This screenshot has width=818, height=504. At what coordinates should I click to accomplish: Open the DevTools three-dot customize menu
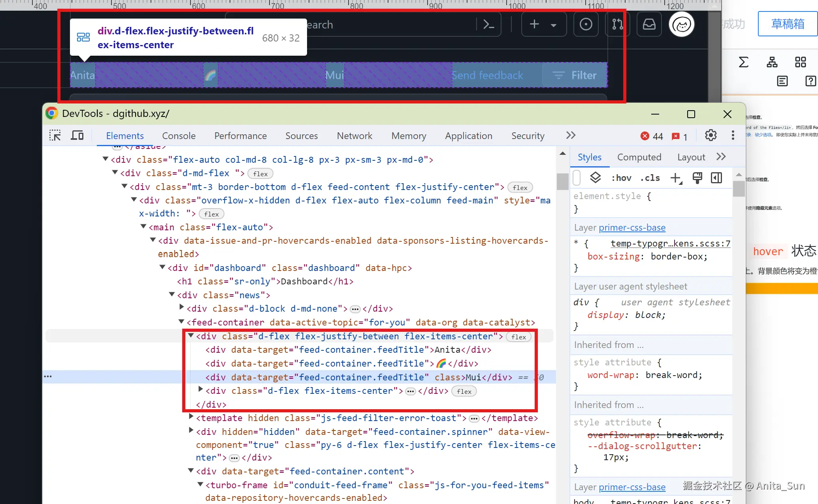tap(733, 135)
